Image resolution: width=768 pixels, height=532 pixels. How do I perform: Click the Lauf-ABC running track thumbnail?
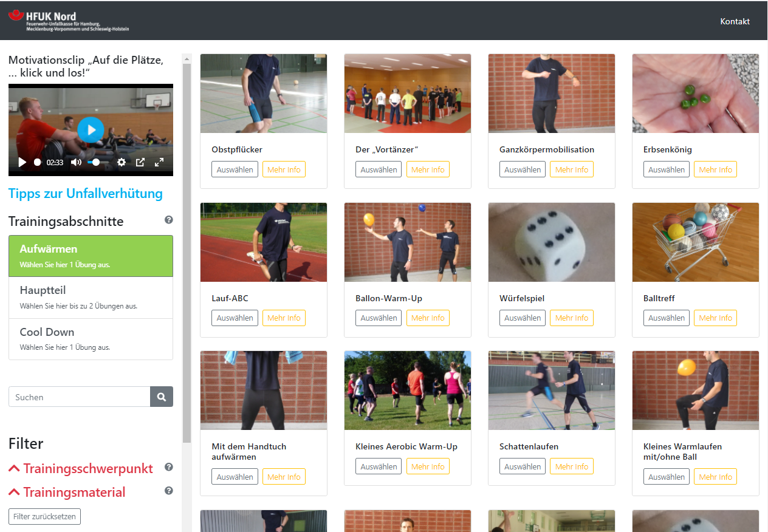click(x=264, y=242)
